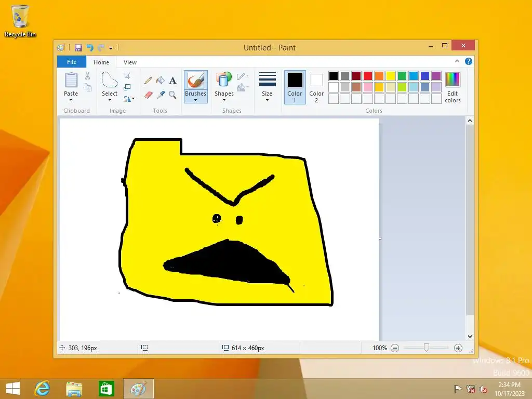Viewport: 532px width, 399px height.
Task: Click the Recycle Bin desktop icon
Action: 20,21
